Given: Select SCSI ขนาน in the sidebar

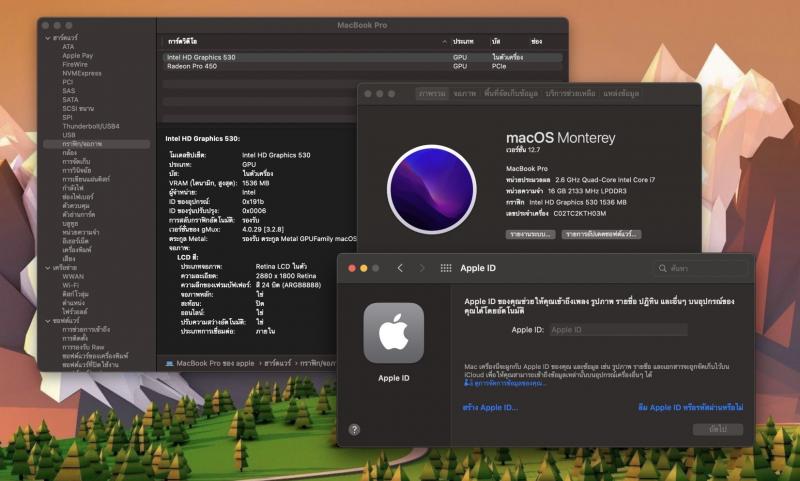Looking at the screenshot, I should (x=78, y=109).
